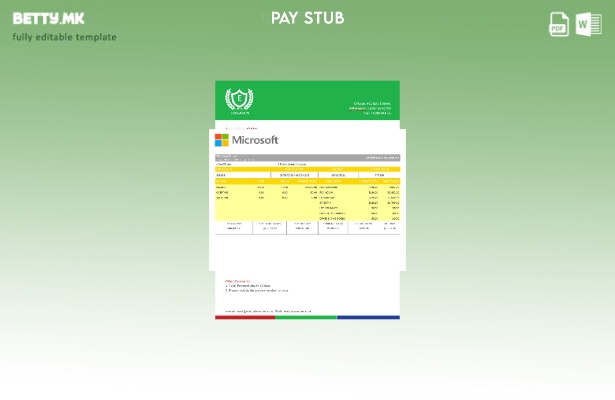Screen dimensions: 615x400
Task: Click the company address in green header
Action: tap(376, 107)
